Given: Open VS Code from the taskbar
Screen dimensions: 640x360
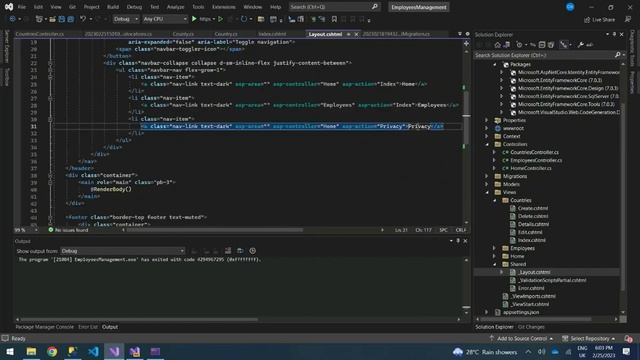Looking at the screenshot, I should 93,351.
